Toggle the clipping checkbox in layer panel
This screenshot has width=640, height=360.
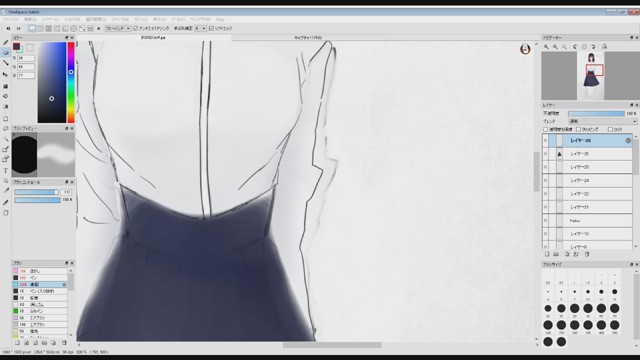click(578, 129)
